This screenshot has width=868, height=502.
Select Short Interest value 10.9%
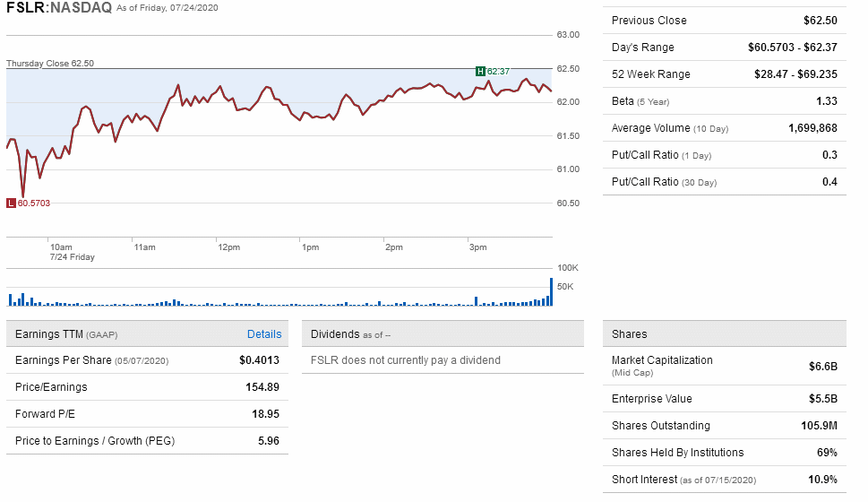(822, 480)
